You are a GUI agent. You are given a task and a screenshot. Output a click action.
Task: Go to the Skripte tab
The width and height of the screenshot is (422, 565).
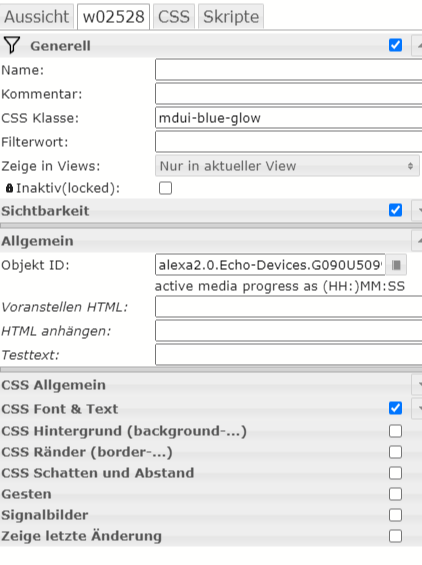tap(231, 17)
